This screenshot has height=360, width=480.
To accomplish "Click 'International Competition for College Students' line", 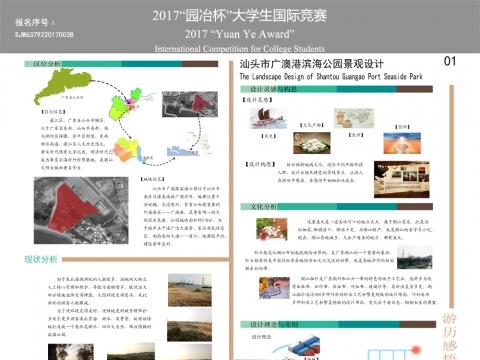I will (239, 49).
